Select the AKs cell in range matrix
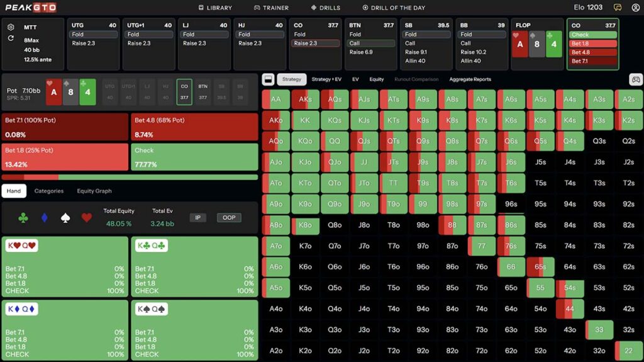 [x=305, y=99]
